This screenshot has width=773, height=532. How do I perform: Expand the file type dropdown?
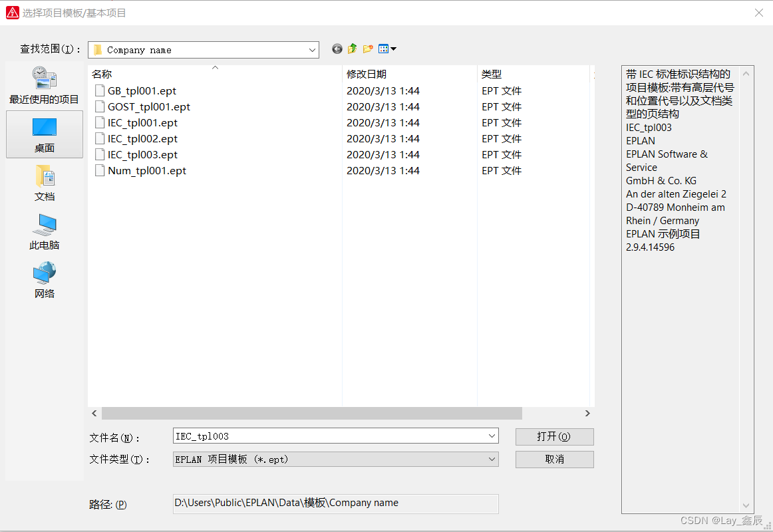click(x=492, y=459)
